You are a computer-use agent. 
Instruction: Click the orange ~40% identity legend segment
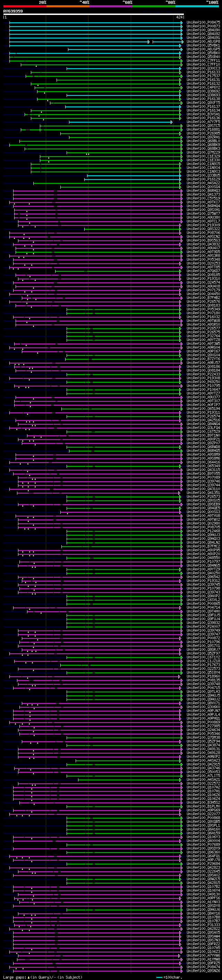pos(68,6)
